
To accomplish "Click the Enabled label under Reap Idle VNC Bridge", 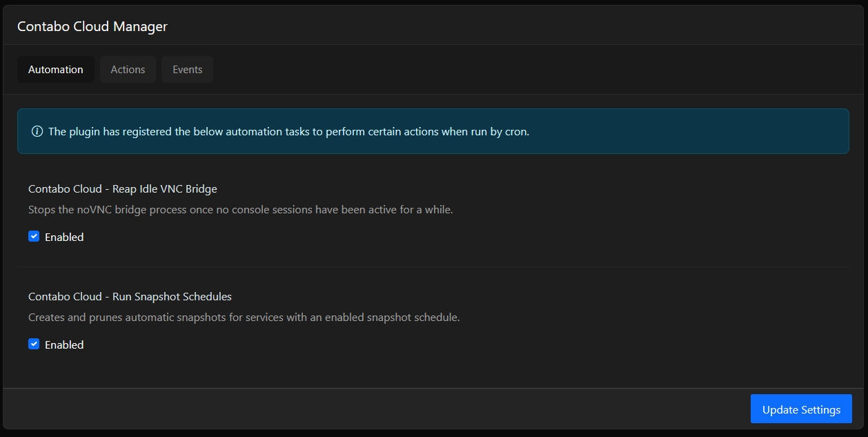I will tap(64, 237).
